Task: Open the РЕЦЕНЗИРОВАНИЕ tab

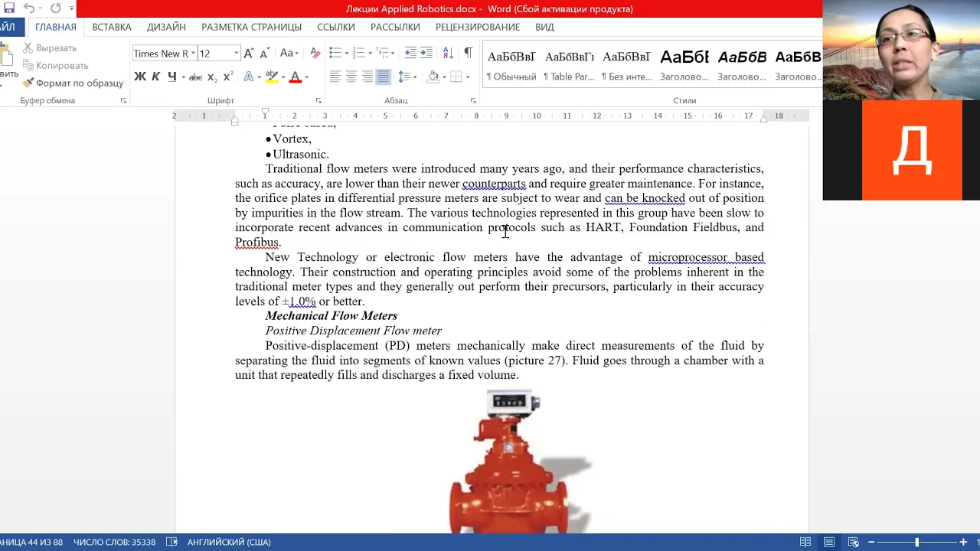Action: 478,27
